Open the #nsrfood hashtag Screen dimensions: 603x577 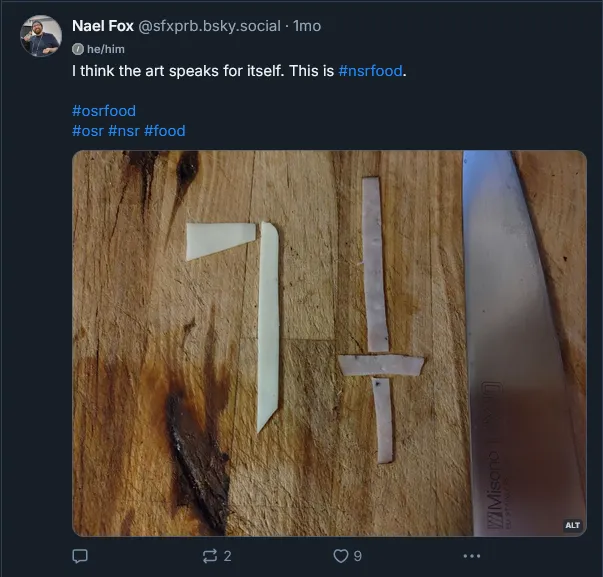point(373,72)
